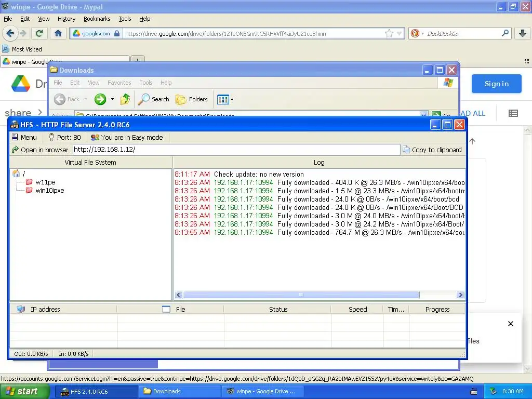This screenshot has width=532, height=399.
Task: Click the Tim... column header
Action: [x=396, y=309]
